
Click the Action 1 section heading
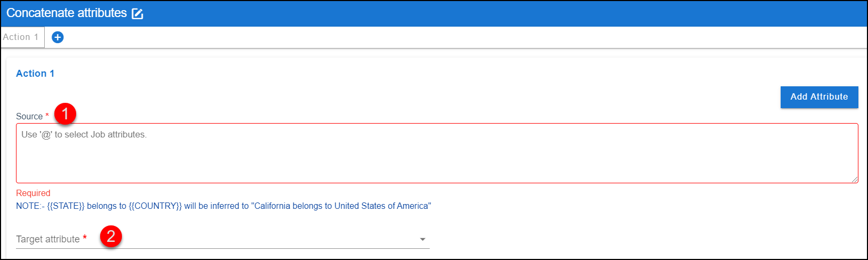click(x=35, y=74)
